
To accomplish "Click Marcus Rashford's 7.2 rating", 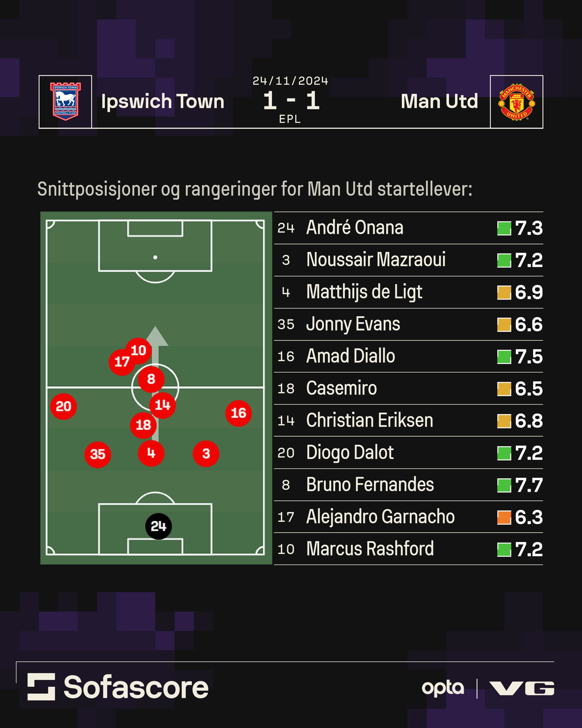I will (x=529, y=549).
